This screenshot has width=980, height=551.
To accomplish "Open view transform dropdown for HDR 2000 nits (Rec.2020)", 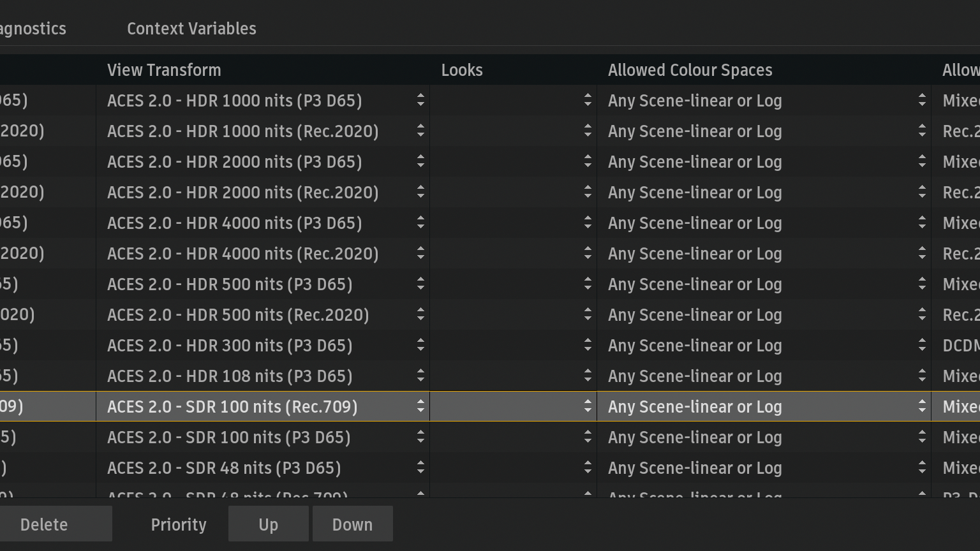I will [x=263, y=193].
